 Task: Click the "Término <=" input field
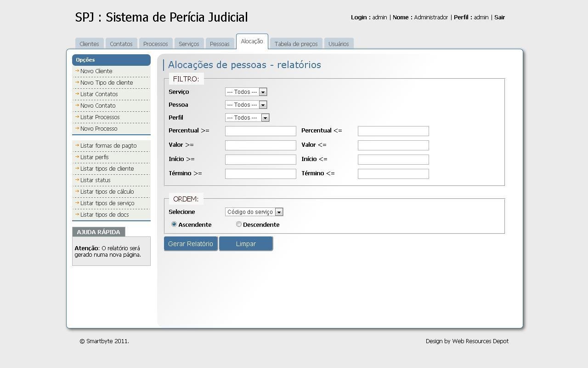pyautogui.click(x=393, y=173)
